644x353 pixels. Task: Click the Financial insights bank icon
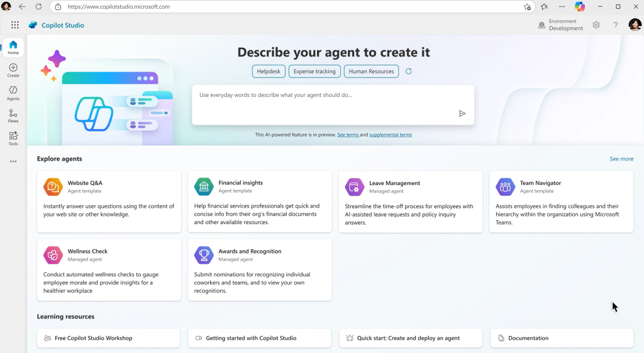point(204,187)
